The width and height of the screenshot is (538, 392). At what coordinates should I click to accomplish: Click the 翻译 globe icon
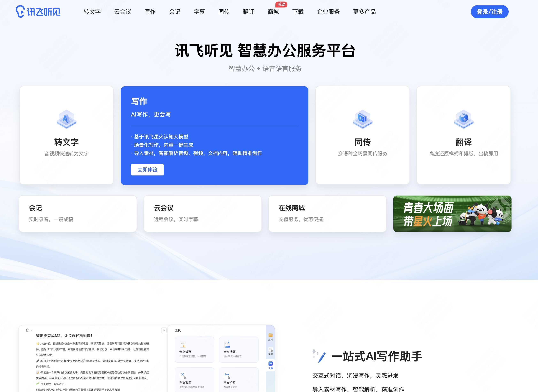coord(463,119)
